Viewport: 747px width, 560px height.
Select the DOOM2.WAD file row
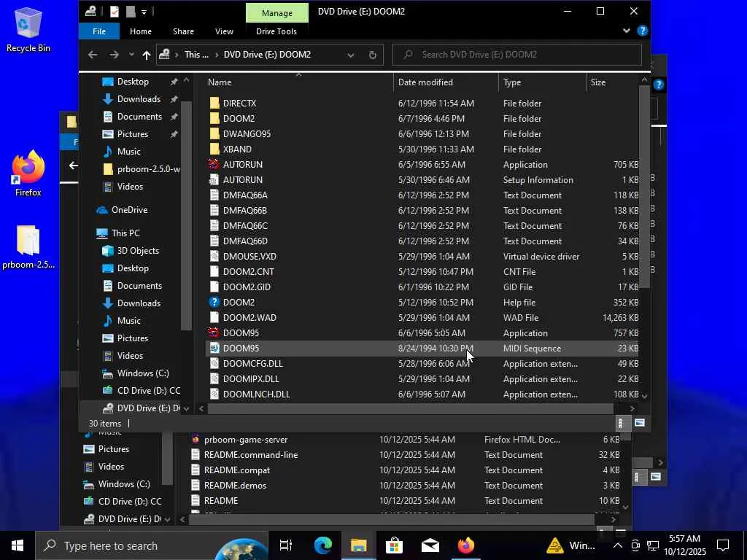click(x=423, y=318)
